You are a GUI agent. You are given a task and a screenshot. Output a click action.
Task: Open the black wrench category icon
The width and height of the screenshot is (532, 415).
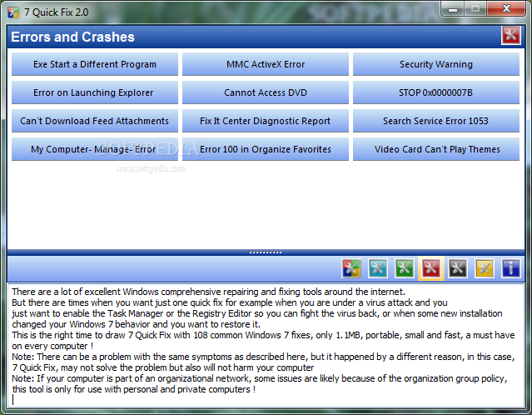pyautogui.click(x=458, y=268)
